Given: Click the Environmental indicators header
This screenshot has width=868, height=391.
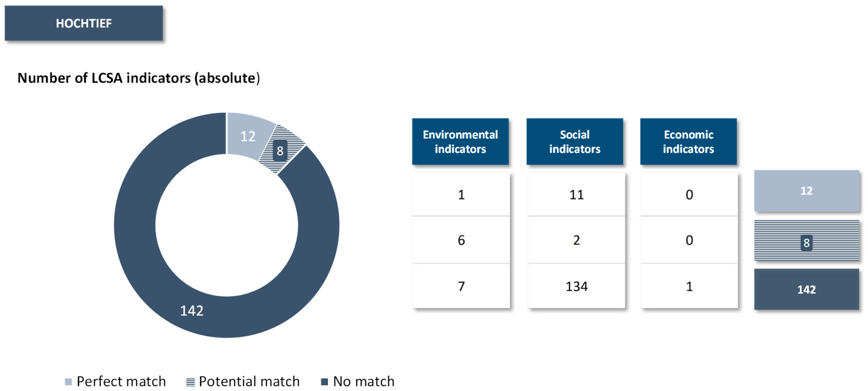Looking at the screenshot, I should click(460, 141).
